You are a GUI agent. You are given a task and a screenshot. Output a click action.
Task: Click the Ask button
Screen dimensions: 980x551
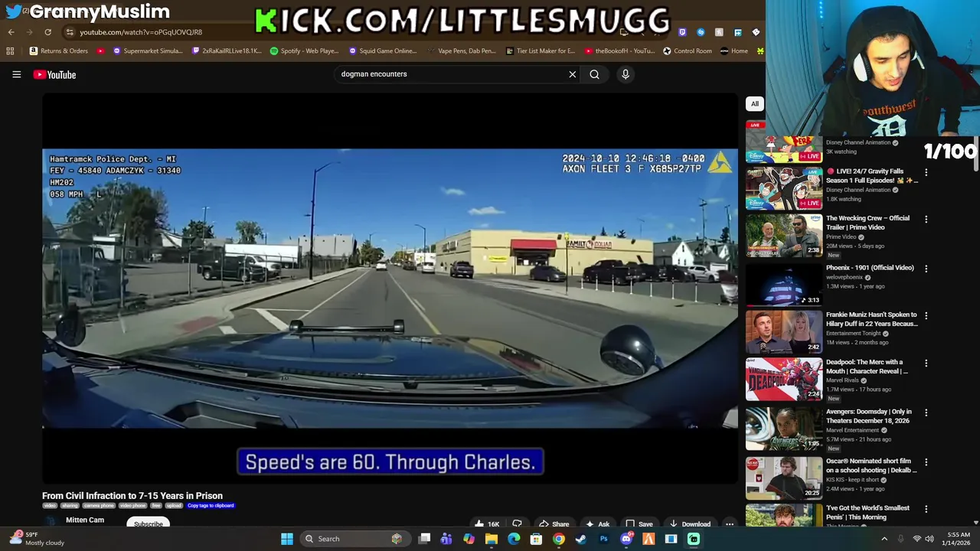pyautogui.click(x=597, y=524)
